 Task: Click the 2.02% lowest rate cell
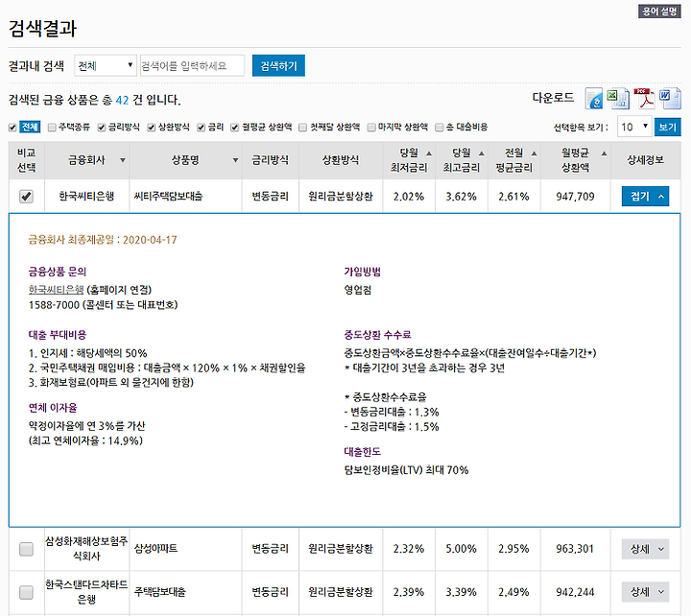click(409, 196)
